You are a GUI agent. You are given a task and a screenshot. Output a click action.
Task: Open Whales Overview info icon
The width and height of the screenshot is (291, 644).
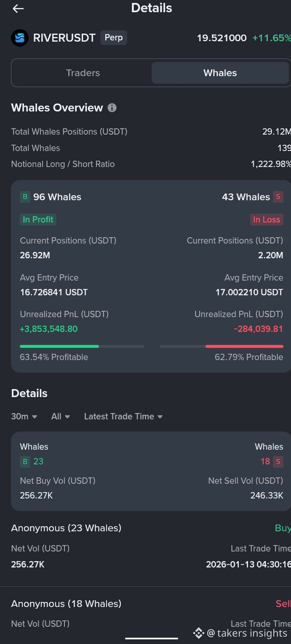pyautogui.click(x=112, y=108)
